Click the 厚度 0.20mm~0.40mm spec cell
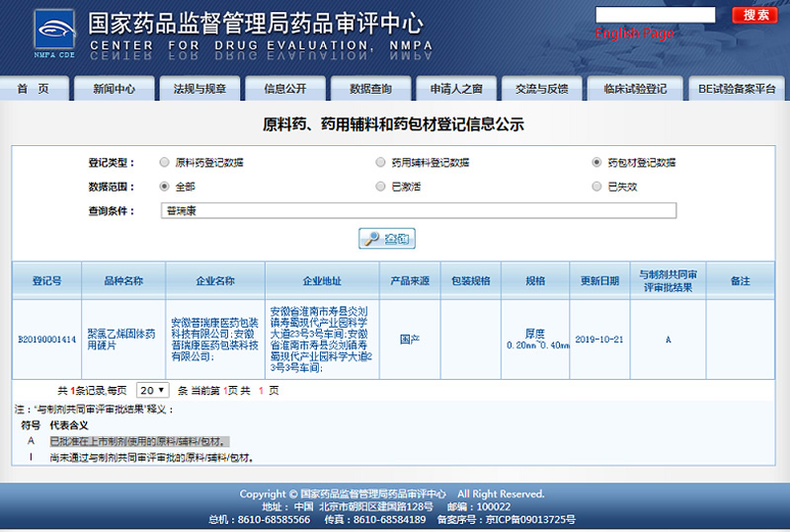The image size is (790, 532). (x=537, y=340)
